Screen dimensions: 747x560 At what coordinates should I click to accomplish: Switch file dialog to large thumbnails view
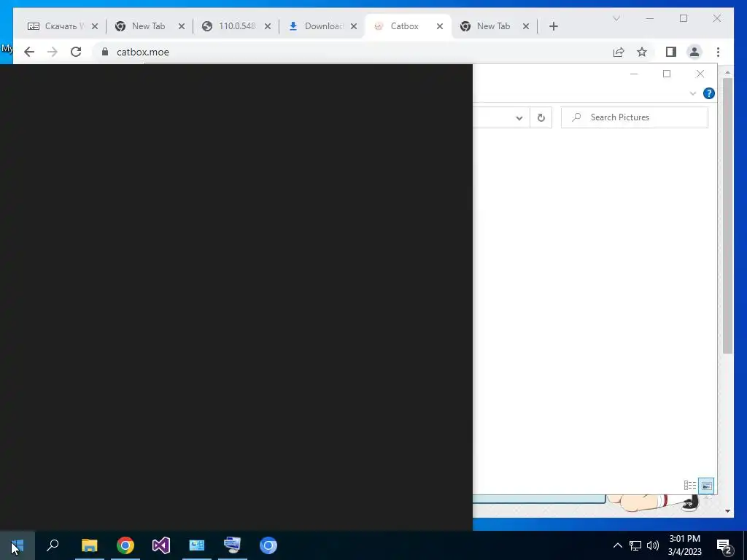coord(706,486)
